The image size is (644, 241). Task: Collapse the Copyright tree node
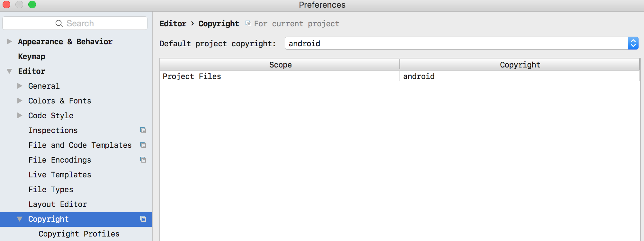click(20, 219)
